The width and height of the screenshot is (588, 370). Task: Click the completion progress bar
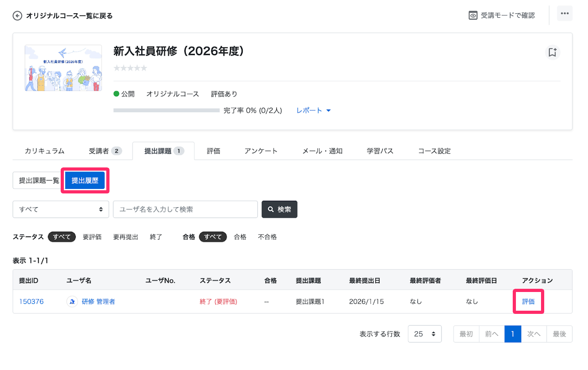(167, 110)
